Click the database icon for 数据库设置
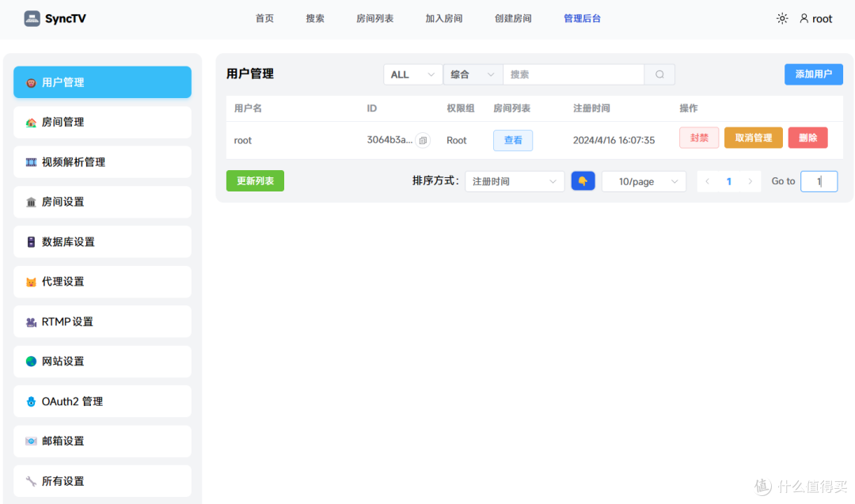This screenshot has height=504, width=855. 30,241
